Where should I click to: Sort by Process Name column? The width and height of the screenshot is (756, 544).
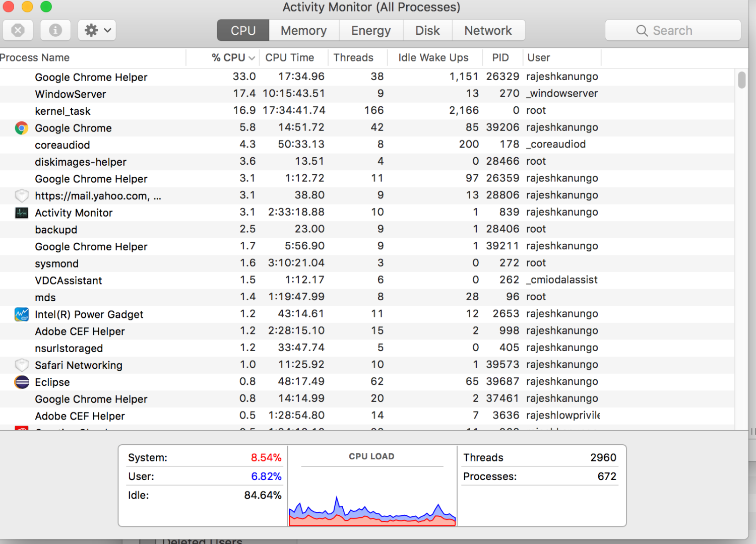(x=93, y=58)
